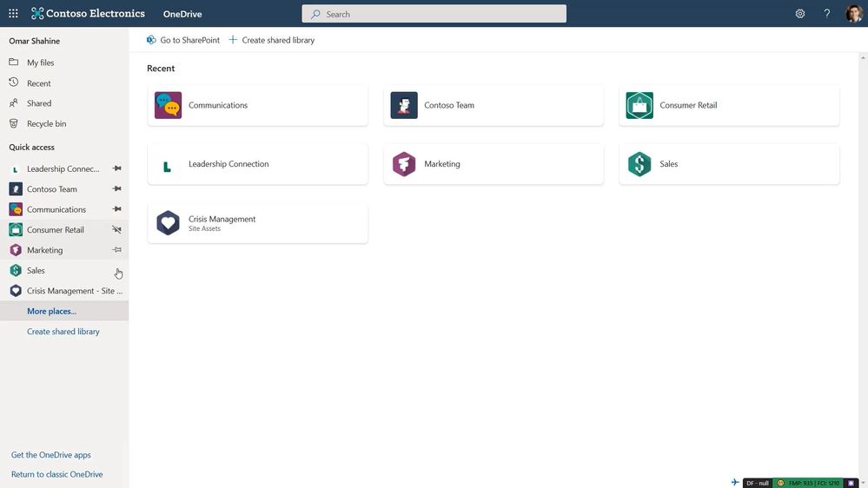
Task: Open the Crisis Management Site Assets card
Action: point(257,223)
